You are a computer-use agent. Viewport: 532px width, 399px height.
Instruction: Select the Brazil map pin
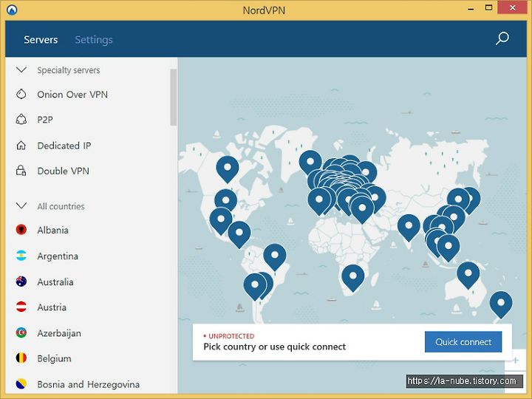275,257
